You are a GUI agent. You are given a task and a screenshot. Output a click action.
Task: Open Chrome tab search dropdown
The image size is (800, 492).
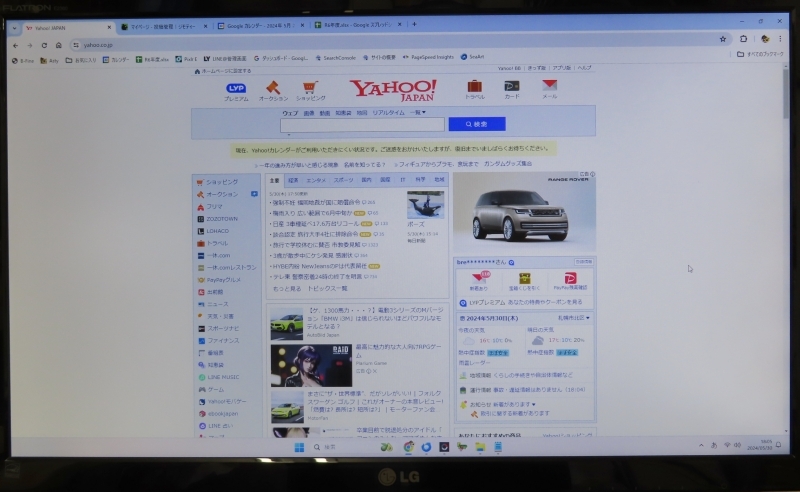click(x=14, y=28)
